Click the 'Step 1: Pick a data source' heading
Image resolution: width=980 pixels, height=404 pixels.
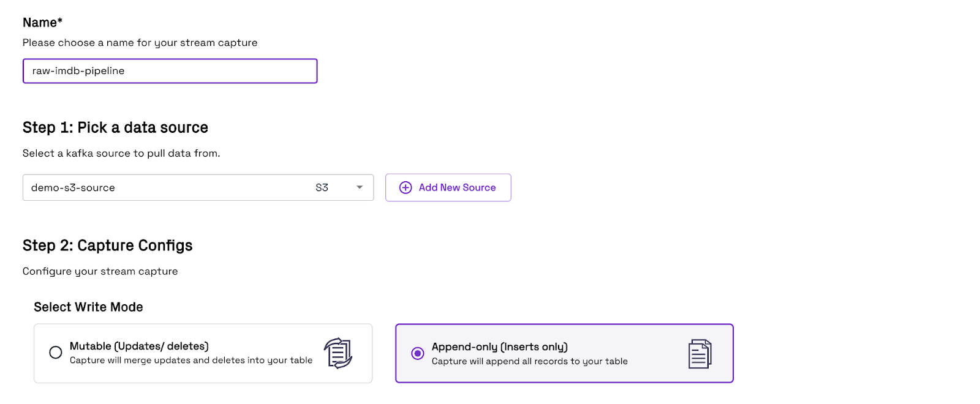[x=115, y=127]
